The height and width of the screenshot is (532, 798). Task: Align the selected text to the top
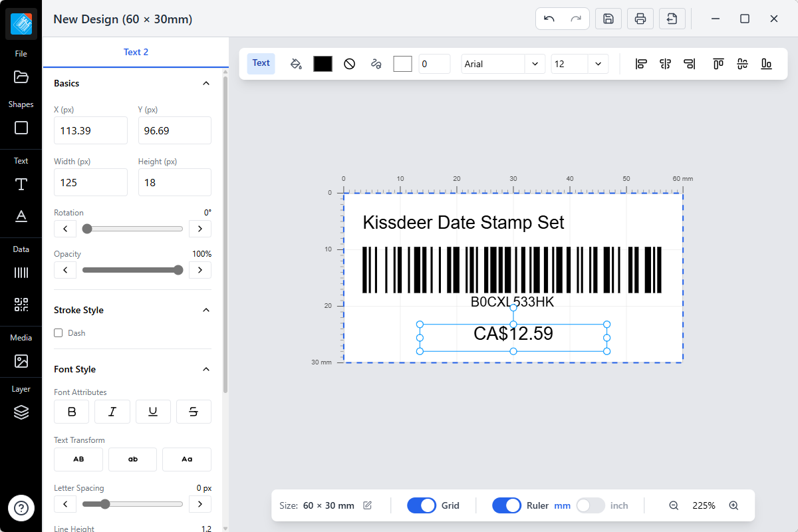718,63
